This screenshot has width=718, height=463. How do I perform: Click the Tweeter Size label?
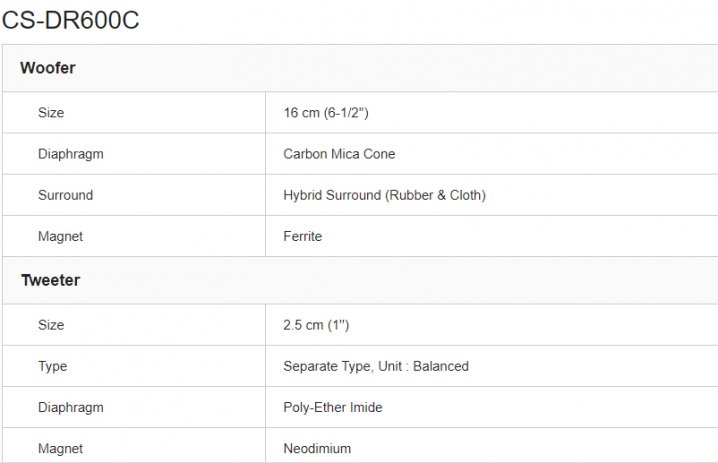pyautogui.click(x=51, y=325)
